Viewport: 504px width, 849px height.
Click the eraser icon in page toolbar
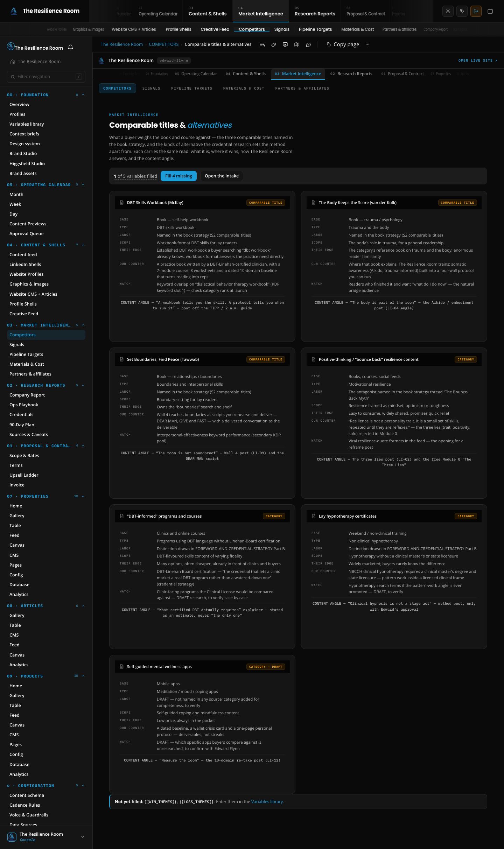pos(274,44)
